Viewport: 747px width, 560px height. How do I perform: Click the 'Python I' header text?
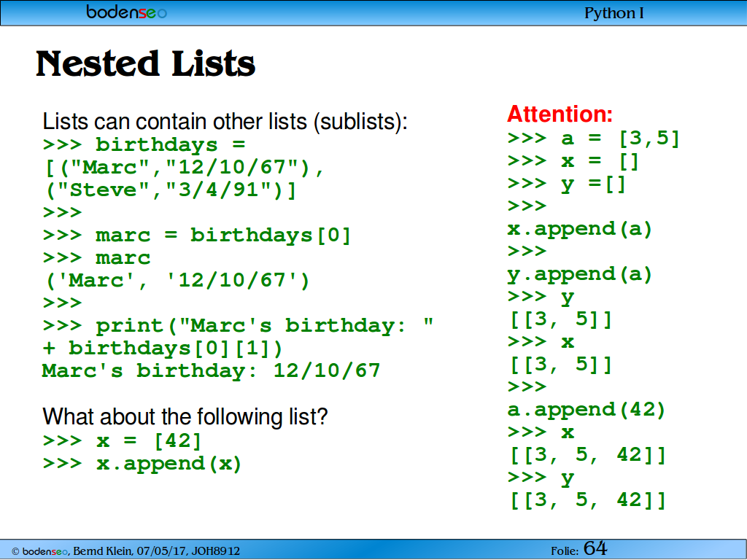click(x=614, y=13)
